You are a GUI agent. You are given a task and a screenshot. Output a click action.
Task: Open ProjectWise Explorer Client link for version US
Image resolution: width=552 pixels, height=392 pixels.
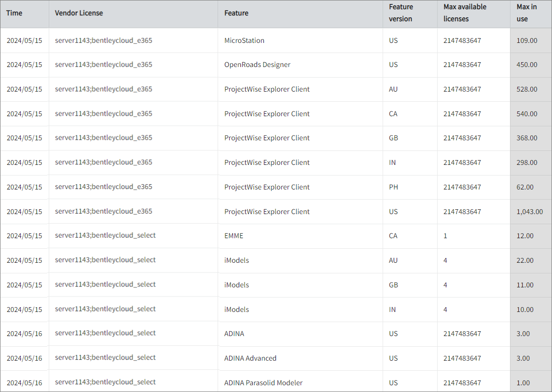click(x=267, y=211)
